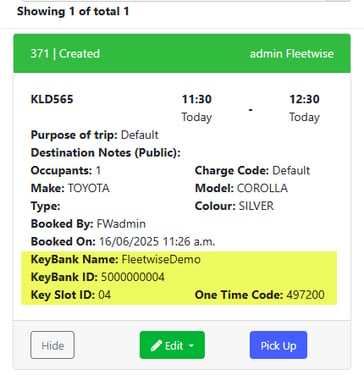
Task: Click the Colour SILVER text
Action: tap(256, 206)
